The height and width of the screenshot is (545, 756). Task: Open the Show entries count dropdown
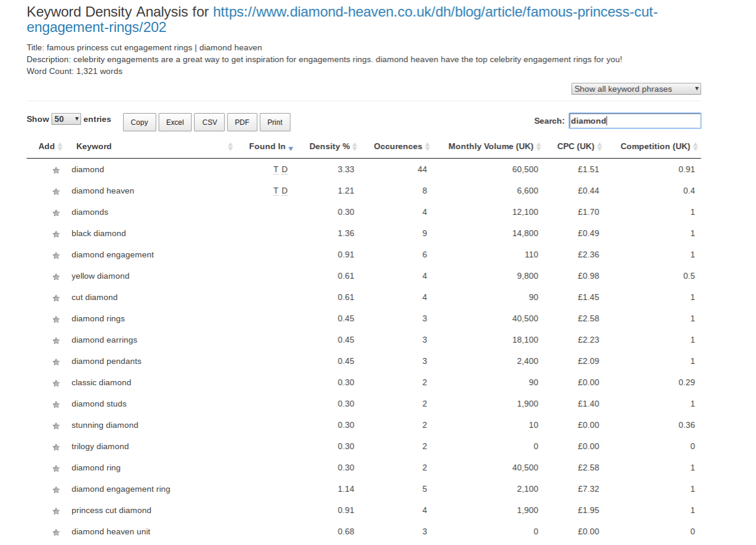tap(66, 119)
